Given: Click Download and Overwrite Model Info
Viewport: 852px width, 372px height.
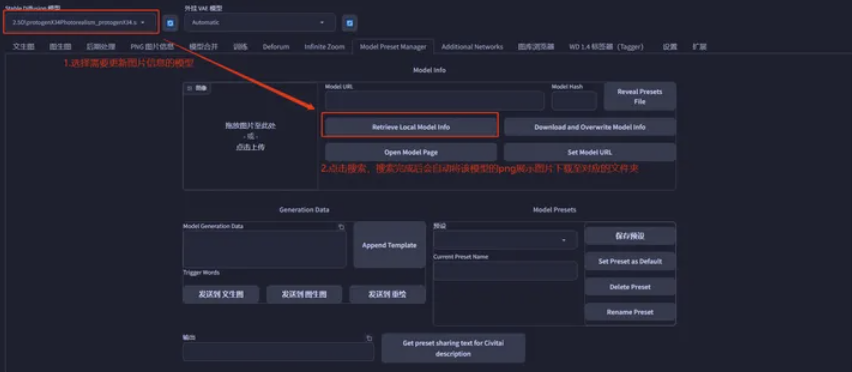Looking at the screenshot, I should pyautogui.click(x=590, y=127).
